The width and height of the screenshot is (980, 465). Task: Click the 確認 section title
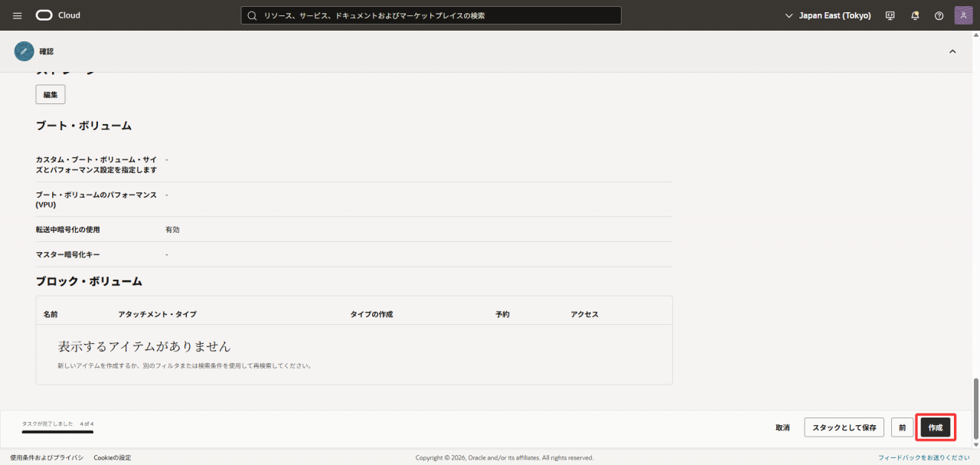(47, 51)
